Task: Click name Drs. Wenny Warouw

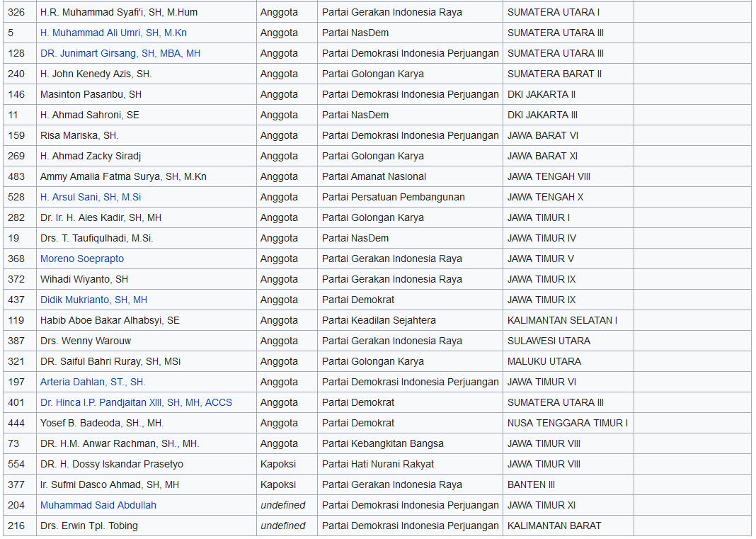Action: tap(86, 341)
